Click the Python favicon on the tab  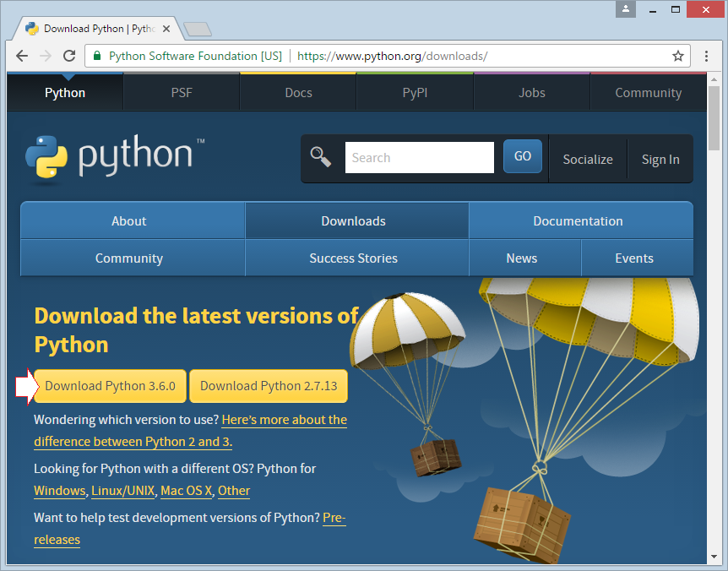(x=32, y=29)
